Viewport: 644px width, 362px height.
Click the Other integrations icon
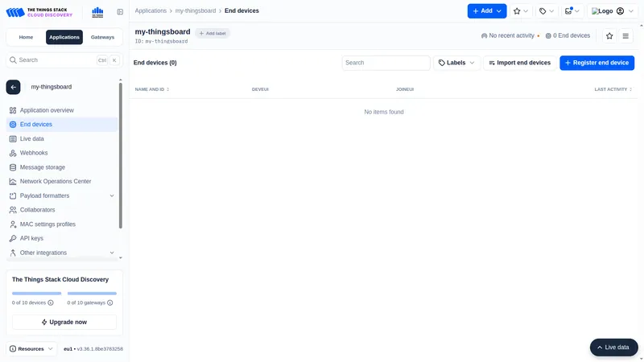click(13, 253)
